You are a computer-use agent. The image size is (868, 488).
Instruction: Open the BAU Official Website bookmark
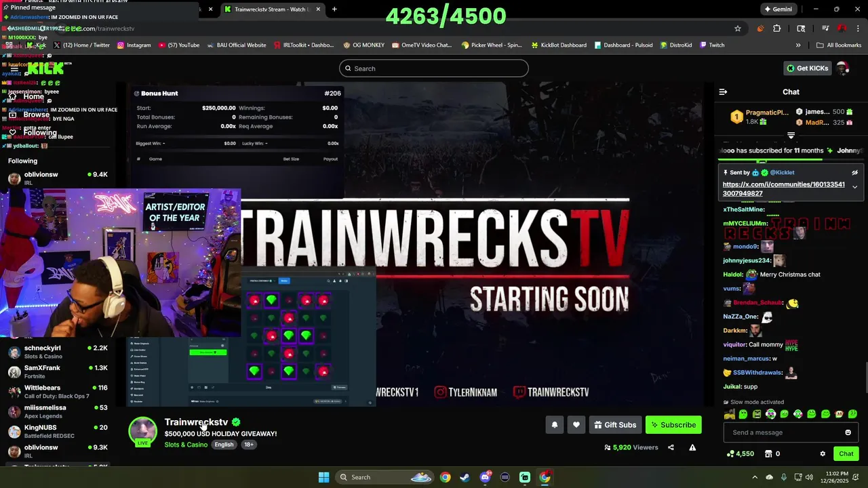pyautogui.click(x=236, y=45)
